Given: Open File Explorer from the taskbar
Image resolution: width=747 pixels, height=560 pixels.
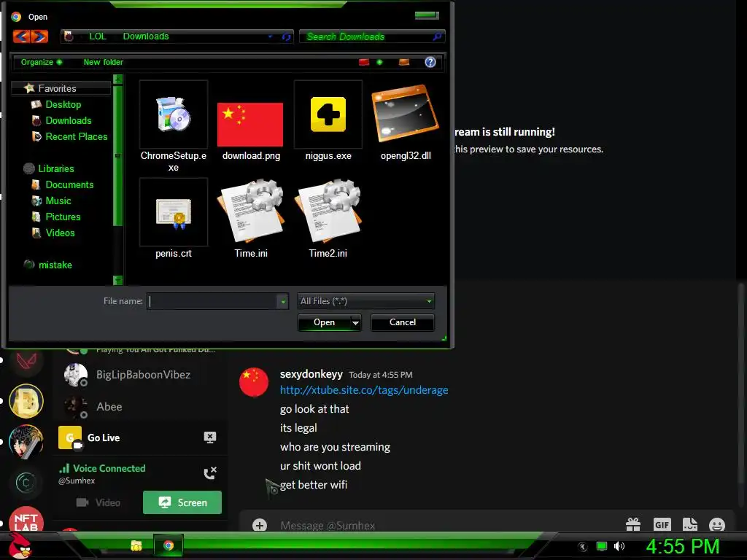Looking at the screenshot, I should click(136, 545).
